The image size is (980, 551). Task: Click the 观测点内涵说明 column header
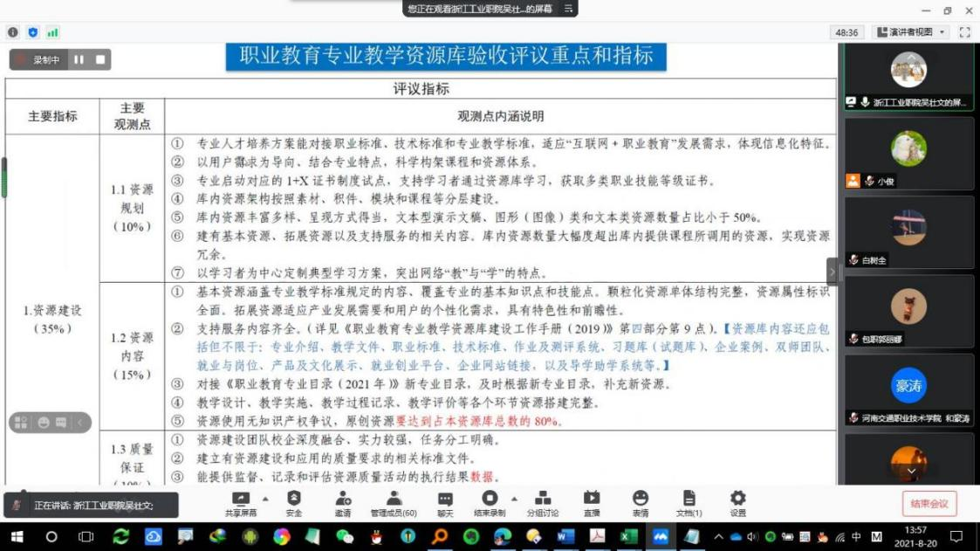pos(501,116)
